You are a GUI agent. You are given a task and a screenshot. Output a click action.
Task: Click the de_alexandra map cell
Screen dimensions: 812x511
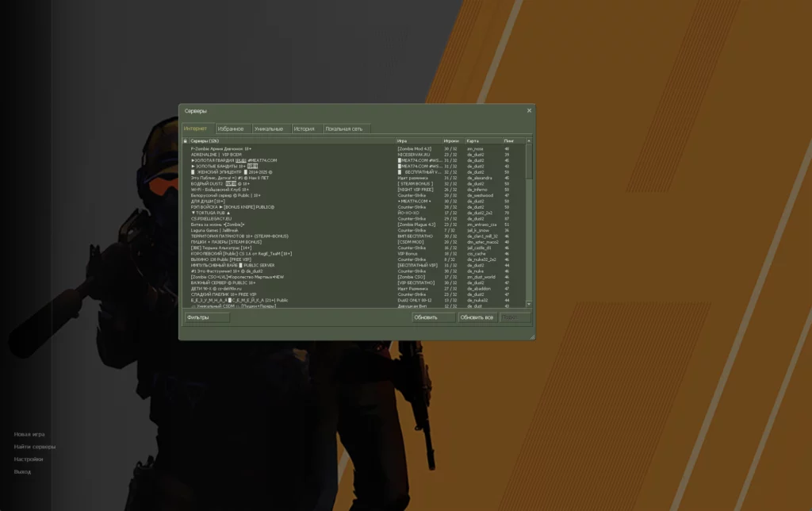click(x=480, y=178)
